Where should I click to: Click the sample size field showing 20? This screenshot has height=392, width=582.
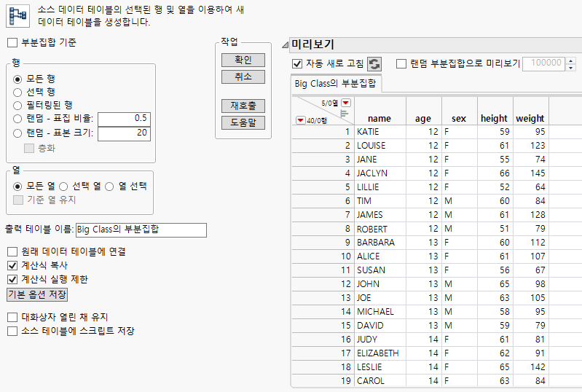point(124,133)
